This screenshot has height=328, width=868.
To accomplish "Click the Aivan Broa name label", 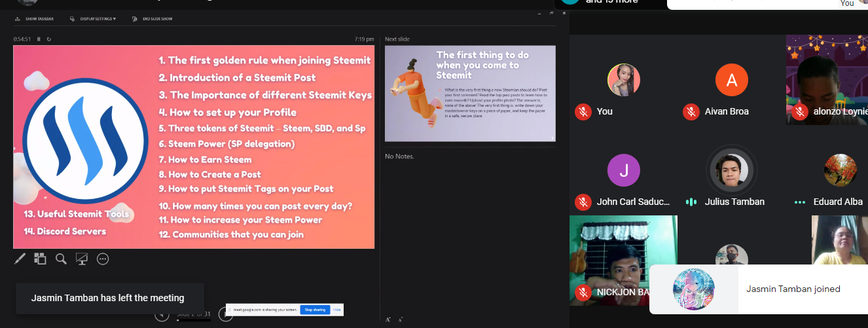I will point(727,111).
